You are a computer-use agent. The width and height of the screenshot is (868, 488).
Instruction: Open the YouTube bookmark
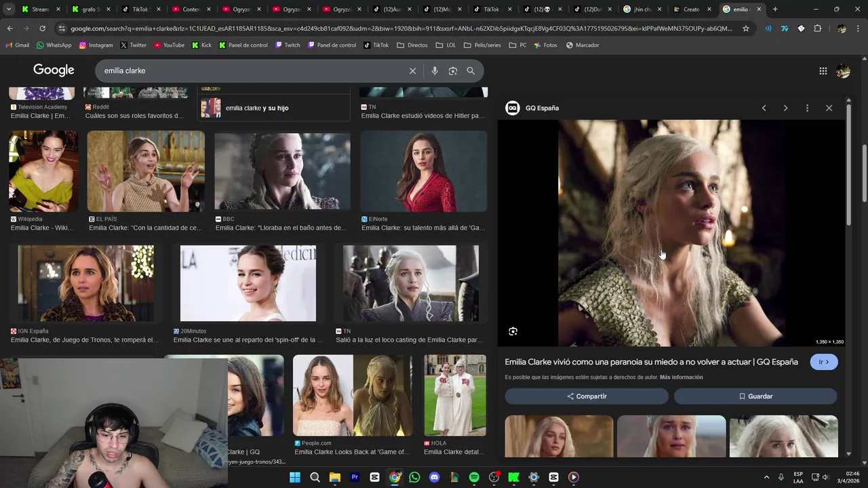click(x=169, y=45)
